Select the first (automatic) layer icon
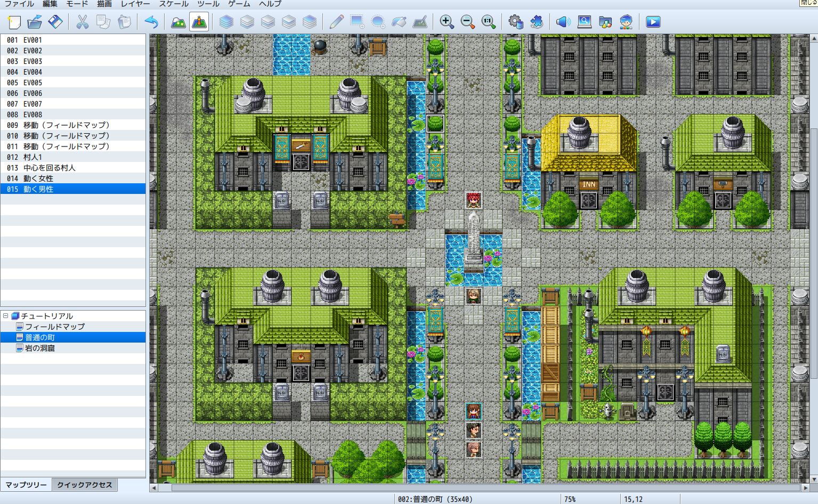The image size is (818, 504). (226, 22)
